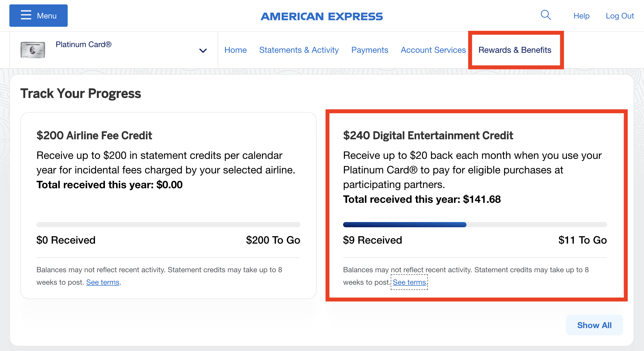Open the Help link
The image size is (644, 351).
582,16
